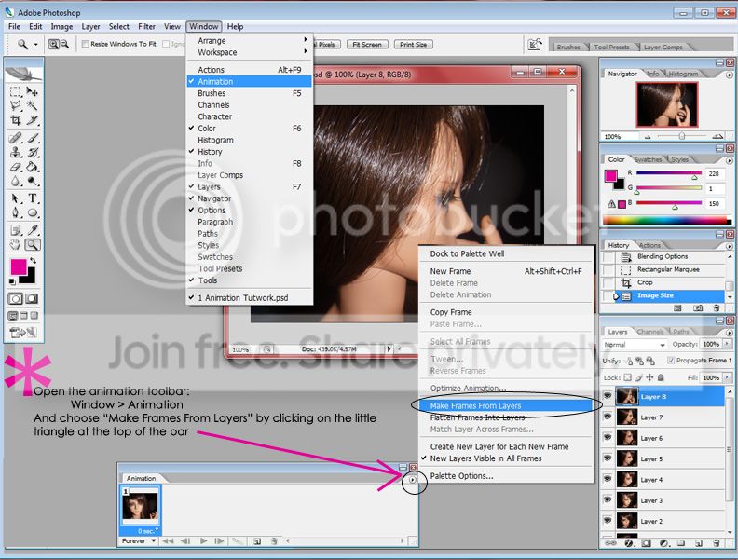Click Lock transparent pixels icon

pos(627,377)
